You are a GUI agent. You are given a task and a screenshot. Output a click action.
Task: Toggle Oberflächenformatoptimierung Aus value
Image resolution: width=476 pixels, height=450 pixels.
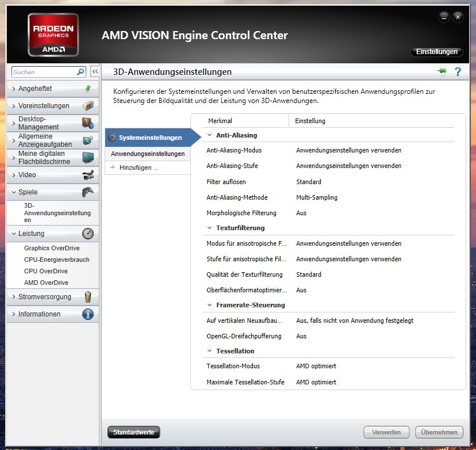point(301,290)
